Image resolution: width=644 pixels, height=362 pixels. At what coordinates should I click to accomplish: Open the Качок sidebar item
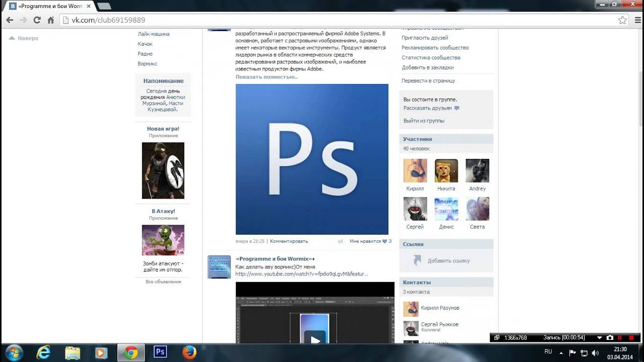[x=145, y=44]
